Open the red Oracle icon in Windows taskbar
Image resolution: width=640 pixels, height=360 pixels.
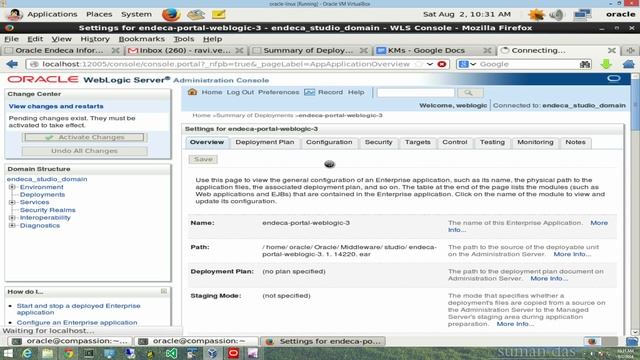(233, 353)
